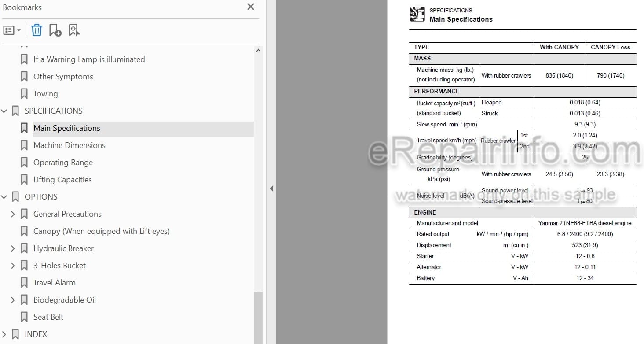The width and height of the screenshot is (644, 344).
Task: Click bookmark icon beside Towing
Action: point(24,94)
